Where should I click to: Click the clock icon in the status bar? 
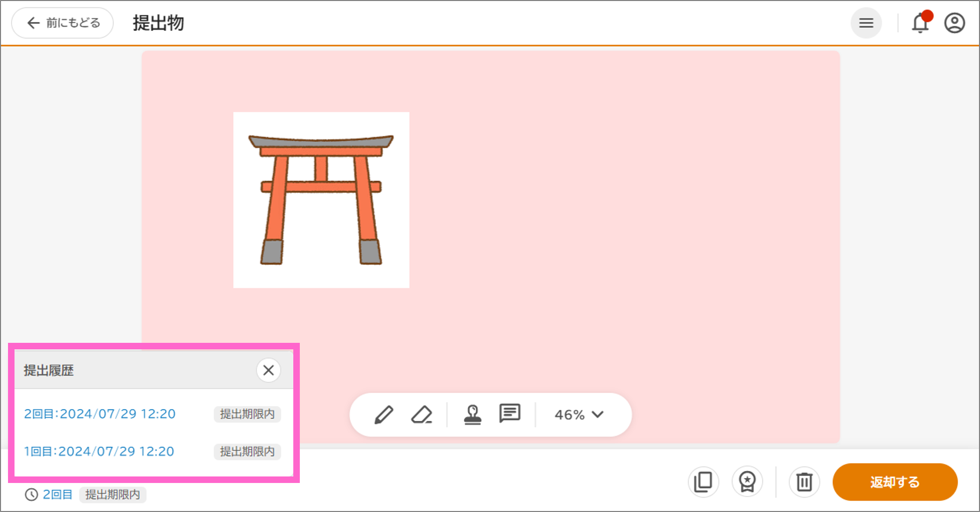[31, 494]
